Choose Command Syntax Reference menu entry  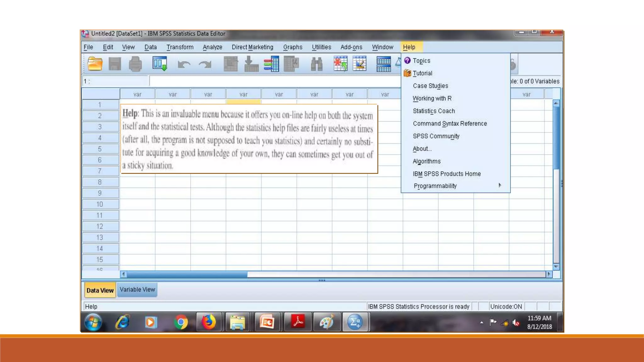click(450, 123)
